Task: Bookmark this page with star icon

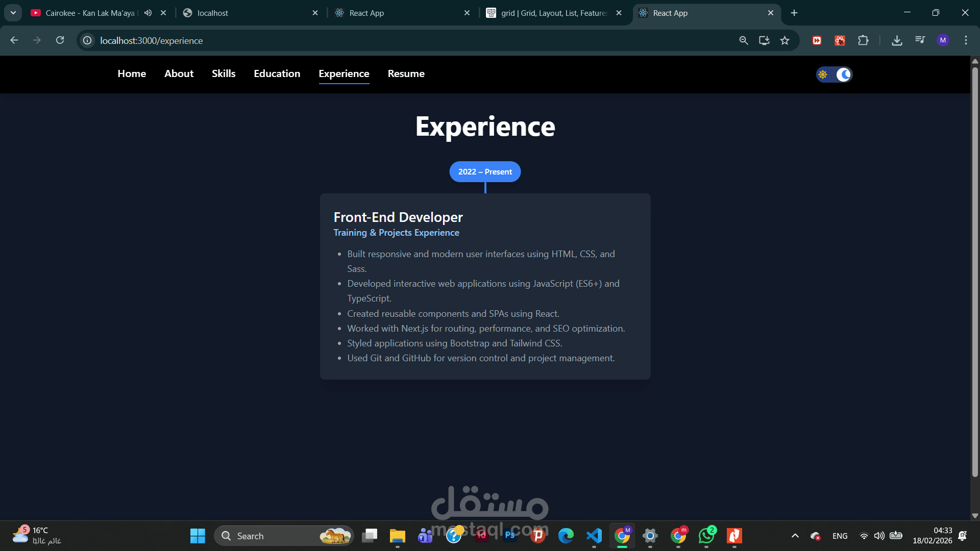Action: click(x=785, y=40)
